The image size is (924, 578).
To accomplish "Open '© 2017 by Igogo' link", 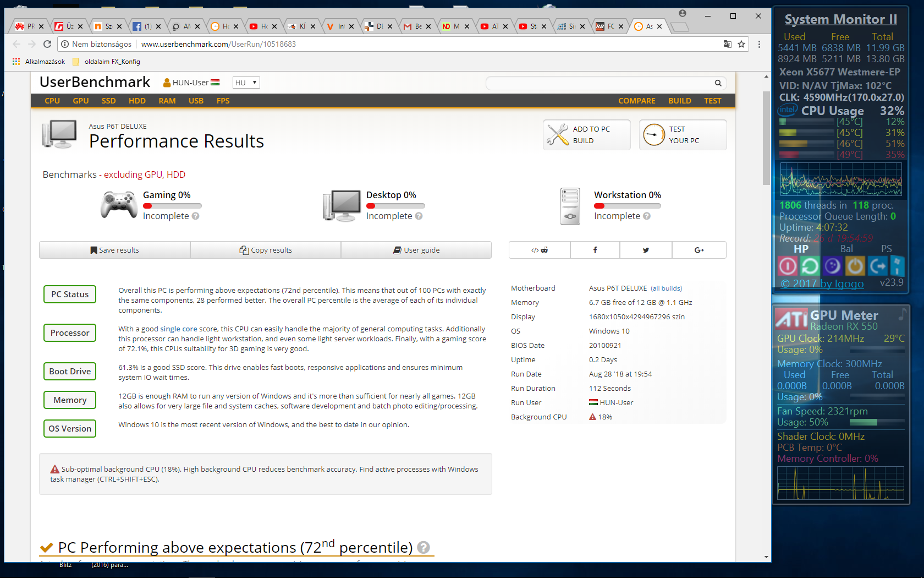I will [x=822, y=283].
